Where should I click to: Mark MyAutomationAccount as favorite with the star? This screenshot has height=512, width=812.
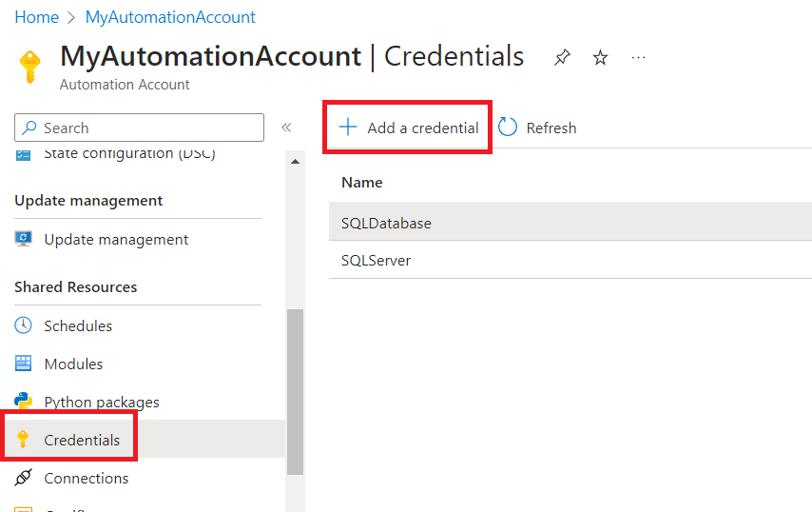click(600, 57)
